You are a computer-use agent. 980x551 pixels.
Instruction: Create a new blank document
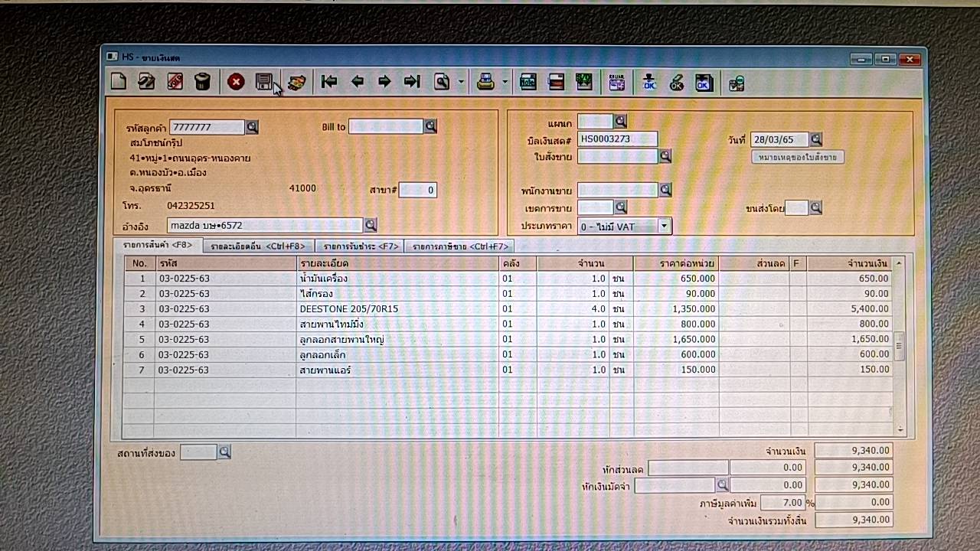click(x=118, y=81)
